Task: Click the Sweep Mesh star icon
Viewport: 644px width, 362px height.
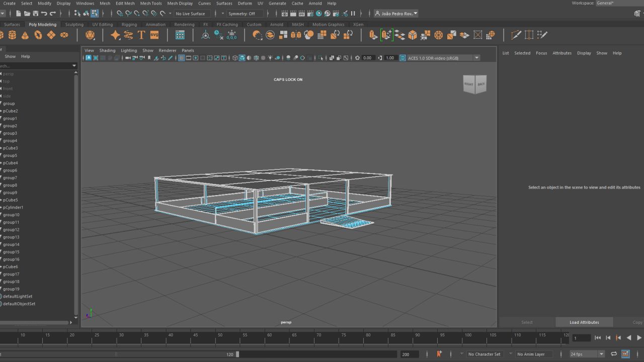Action: tap(115, 35)
